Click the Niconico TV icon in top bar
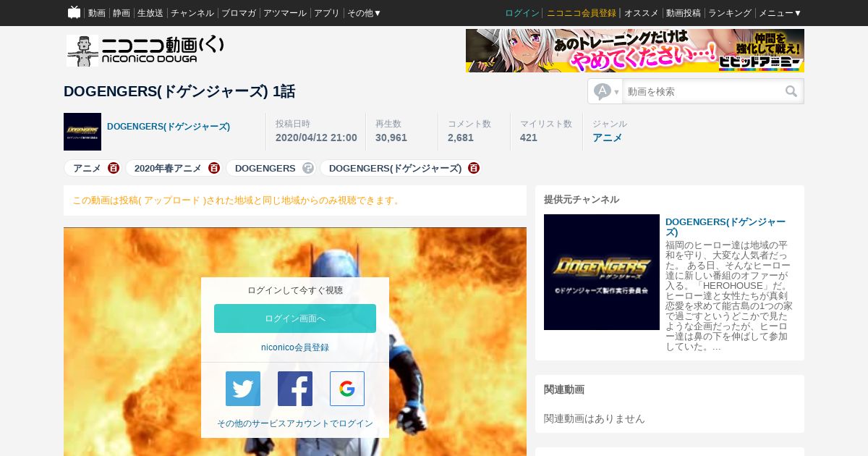The image size is (868, 456). click(74, 12)
